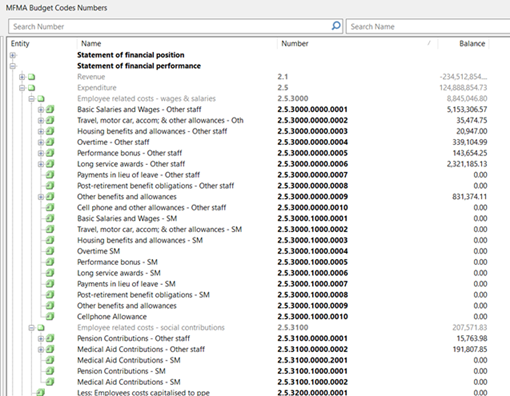Click account icon for Cell phone and other allowances
The image size is (510, 396).
[50, 207]
